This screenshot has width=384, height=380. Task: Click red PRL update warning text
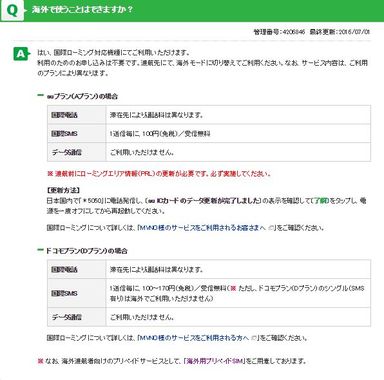pos(159,174)
